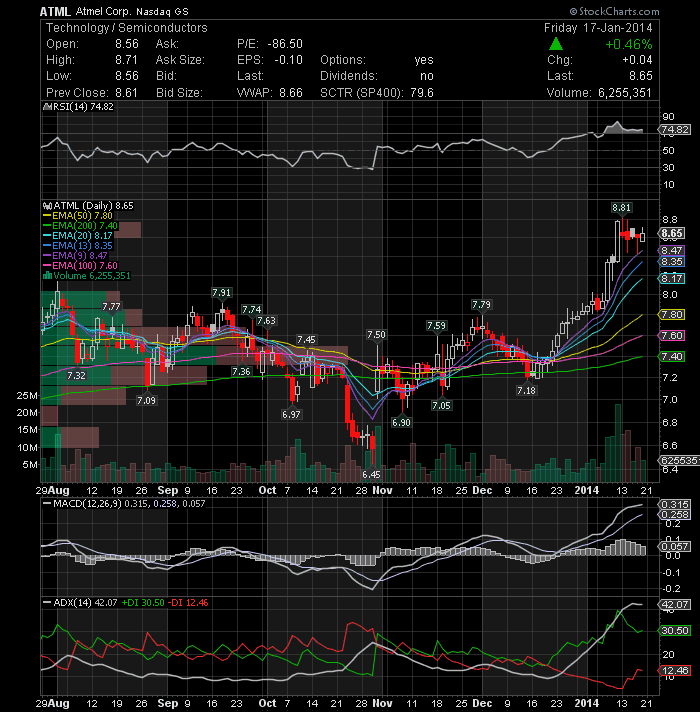Click the MACD histogram 0.057 axis tag
This screenshot has height=712, width=700.
point(675,547)
